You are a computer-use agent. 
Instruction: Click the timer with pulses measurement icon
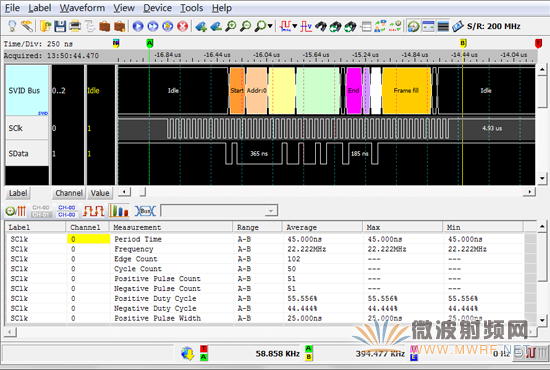(x=16, y=211)
